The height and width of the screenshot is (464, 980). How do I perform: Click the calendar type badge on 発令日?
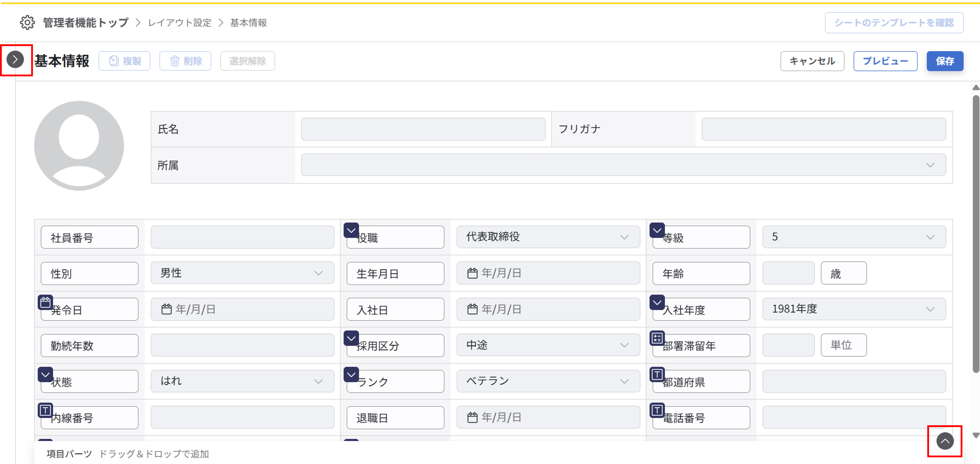[x=45, y=302]
